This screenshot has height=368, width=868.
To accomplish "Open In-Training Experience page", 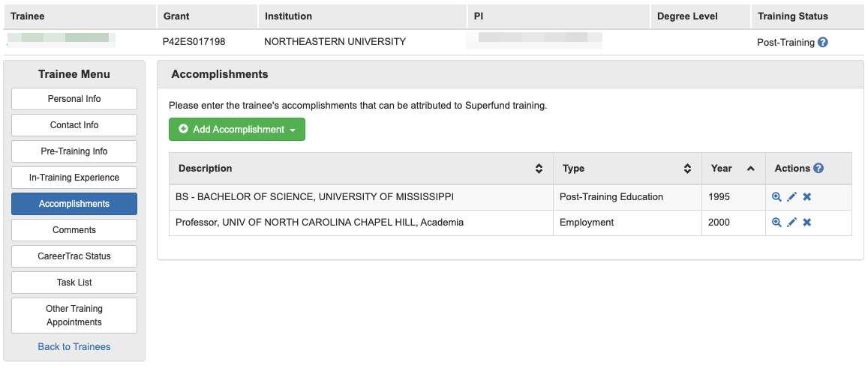I will coord(74,178).
